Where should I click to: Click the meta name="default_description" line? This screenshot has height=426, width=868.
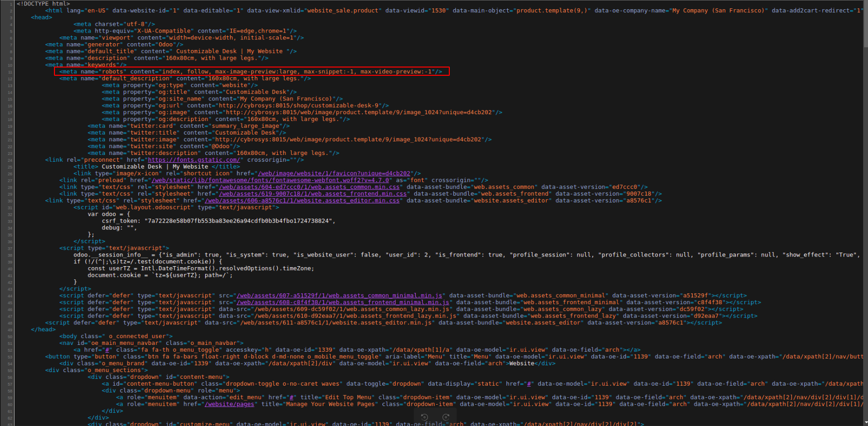point(185,78)
